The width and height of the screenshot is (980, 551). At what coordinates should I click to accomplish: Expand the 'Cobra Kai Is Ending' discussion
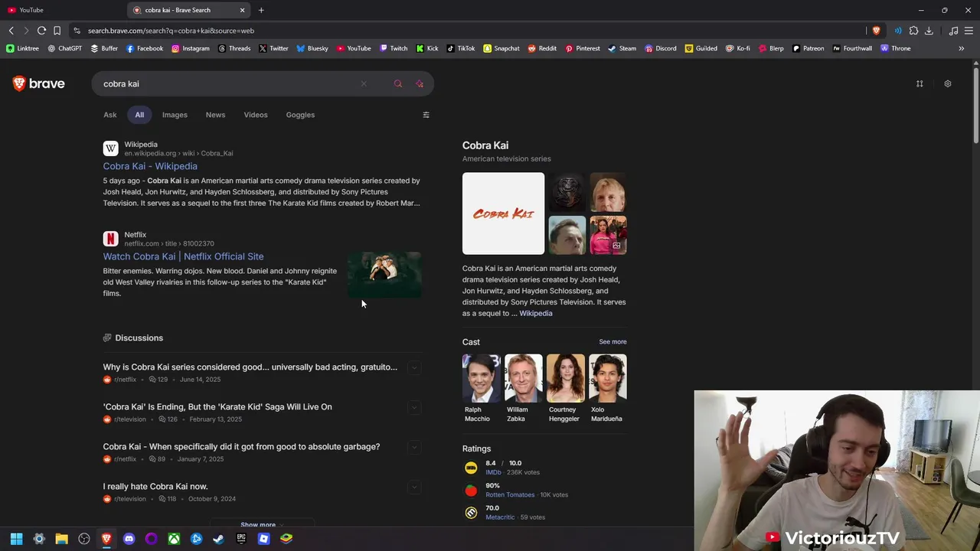[x=414, y=407]
